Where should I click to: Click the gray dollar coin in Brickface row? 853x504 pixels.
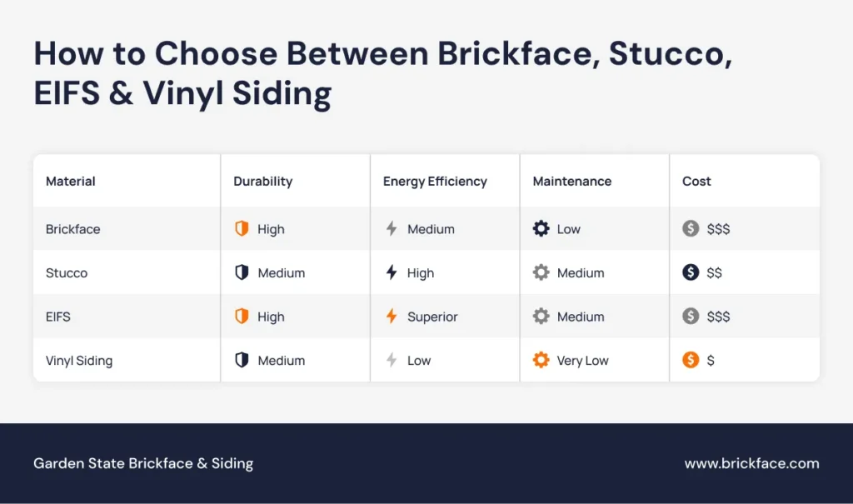pos(691,229)
